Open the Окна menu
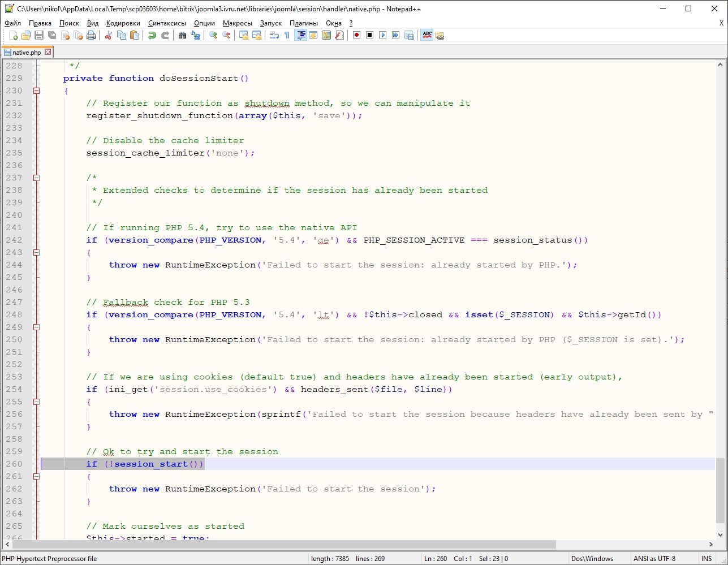Image resolution: width=728 pixels, height=565 pixels. [334, 23]
